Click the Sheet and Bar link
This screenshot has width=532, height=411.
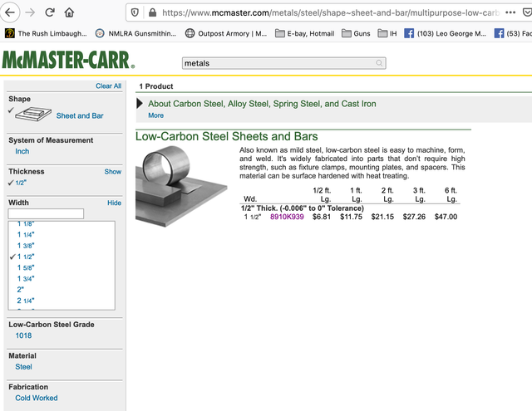[80, 116]
